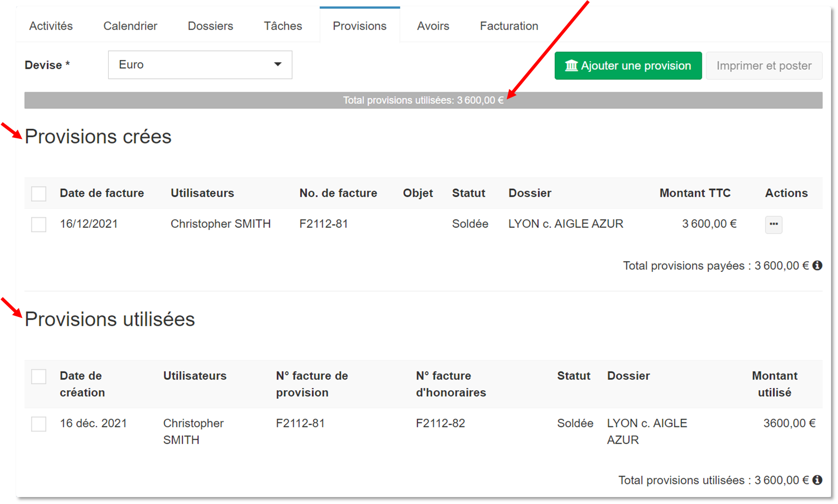Click the No. de facture column header
Viewport: 838px width, 504px height.
[x=338, y=193]
